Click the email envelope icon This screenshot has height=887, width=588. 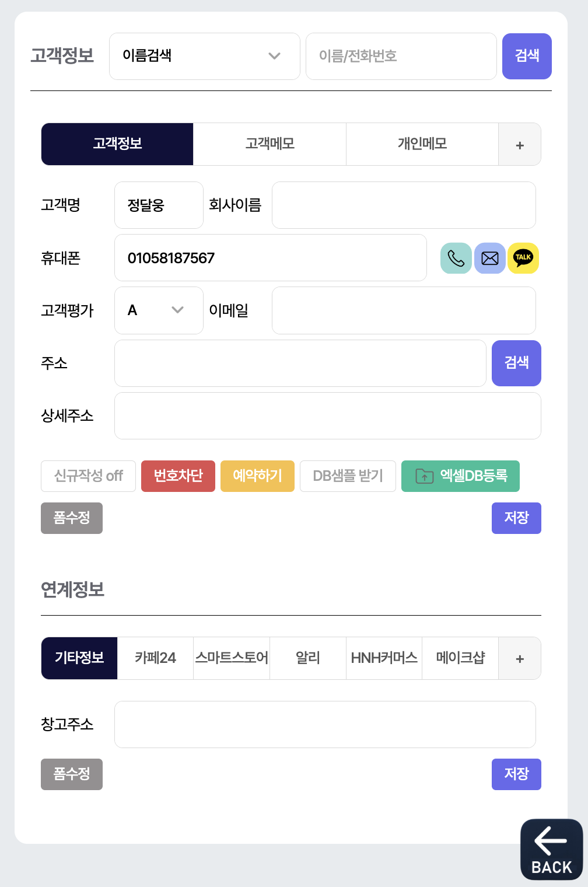(490, 258)
